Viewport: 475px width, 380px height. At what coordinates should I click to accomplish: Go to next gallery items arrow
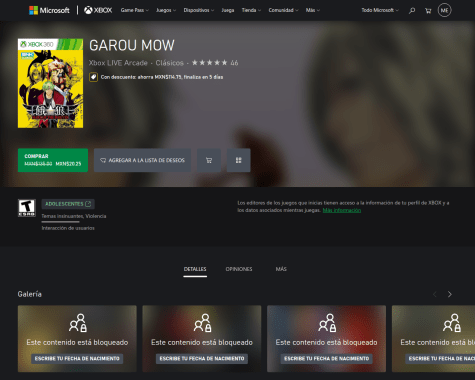click(x=450, y=294)
